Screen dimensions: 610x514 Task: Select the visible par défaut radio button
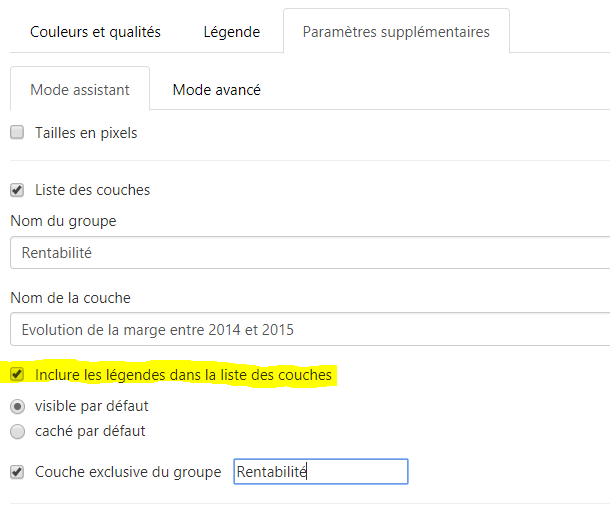pyautogui.click(x=18, y=407)
